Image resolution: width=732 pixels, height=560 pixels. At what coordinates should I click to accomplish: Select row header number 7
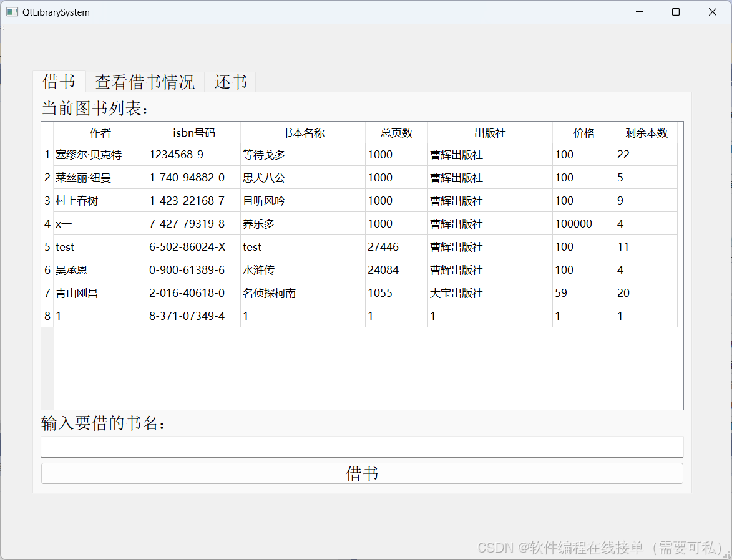(x=47, y=292)
